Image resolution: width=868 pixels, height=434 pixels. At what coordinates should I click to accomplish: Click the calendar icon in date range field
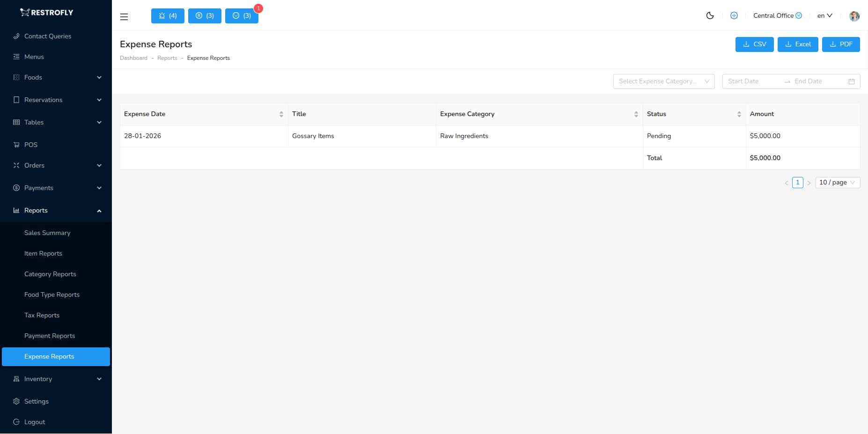[x=851, y=81]
